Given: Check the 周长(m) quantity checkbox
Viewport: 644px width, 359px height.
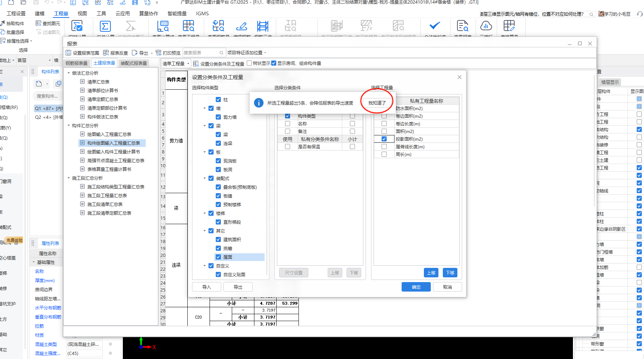Looking at the screenshot, I should (384, 154).
